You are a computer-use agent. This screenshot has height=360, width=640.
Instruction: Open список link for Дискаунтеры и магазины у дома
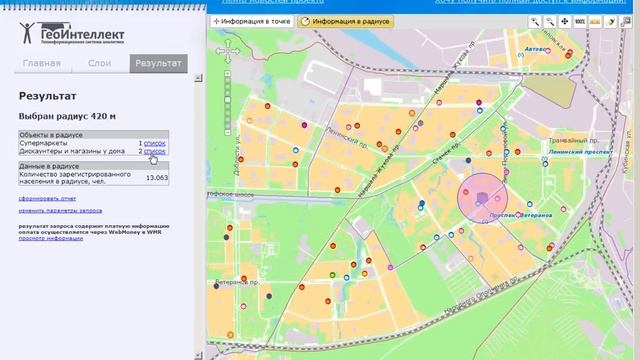coord(155,151)
